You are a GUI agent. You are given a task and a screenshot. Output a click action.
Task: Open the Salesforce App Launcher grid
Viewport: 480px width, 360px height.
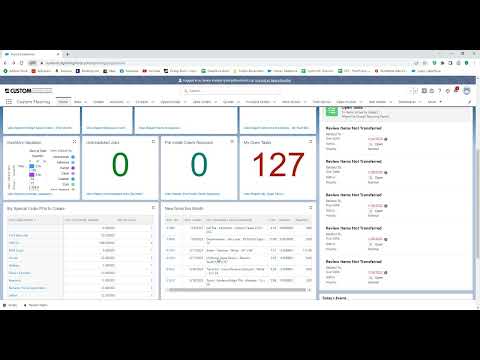(9, 102)
